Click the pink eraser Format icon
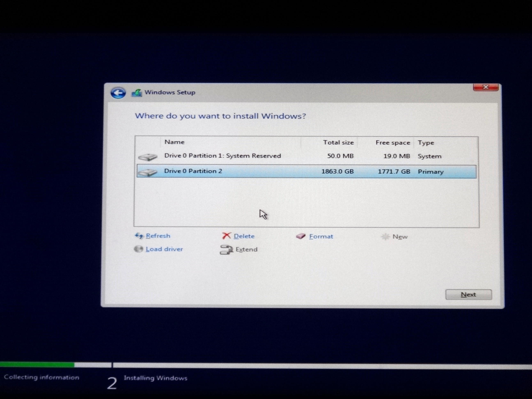 (301, 236)
